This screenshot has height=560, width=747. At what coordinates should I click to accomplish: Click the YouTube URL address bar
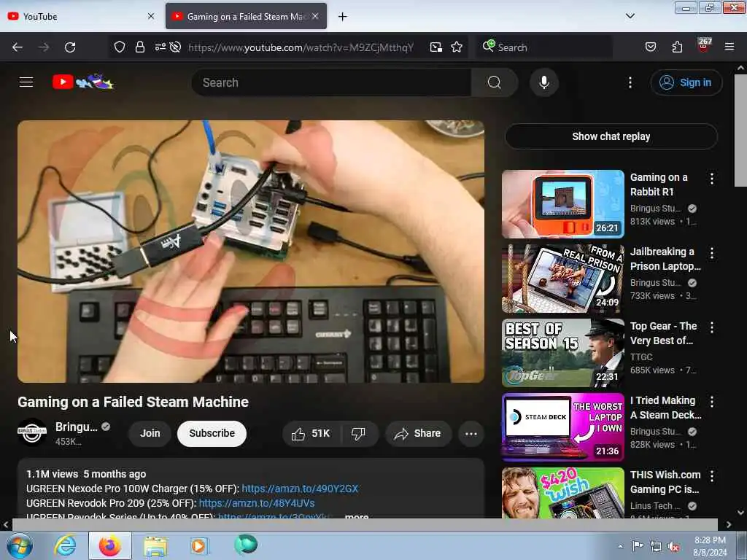pos(301,47)
